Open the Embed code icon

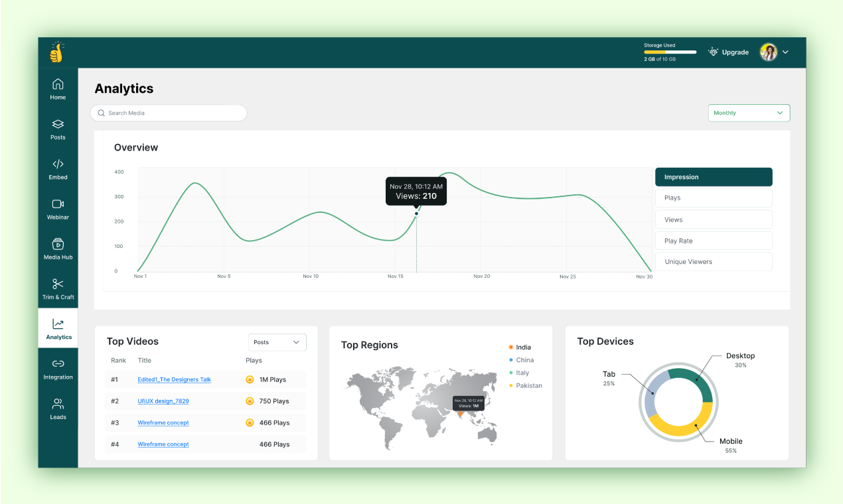point(58,164)
